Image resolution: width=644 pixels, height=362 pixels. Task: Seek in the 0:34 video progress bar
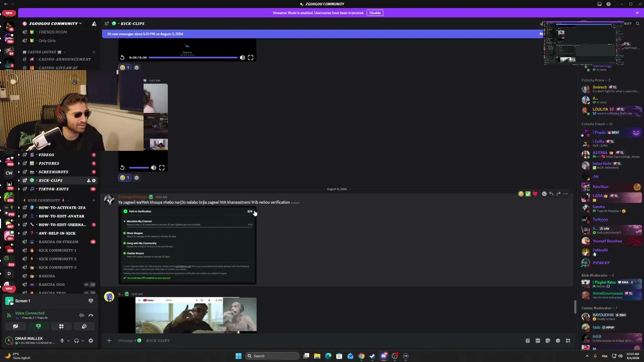(x=193, y=57)
